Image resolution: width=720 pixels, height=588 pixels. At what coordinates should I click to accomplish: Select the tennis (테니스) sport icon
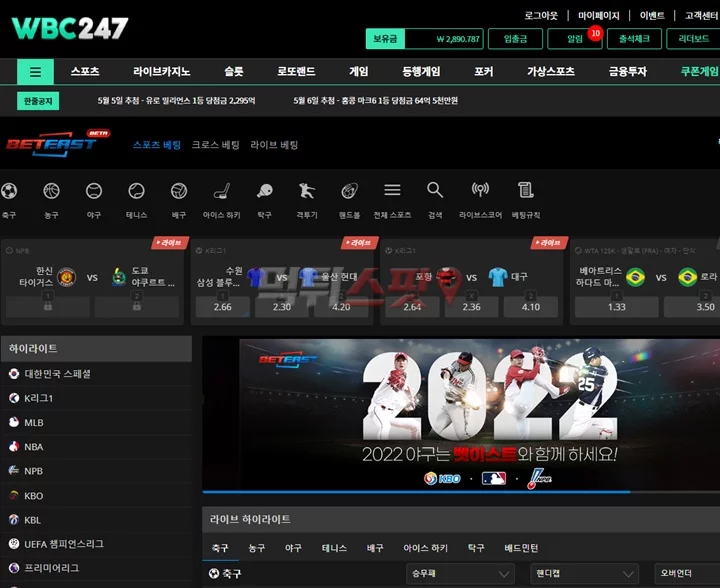pyautogui.click(x=136, y=190)
